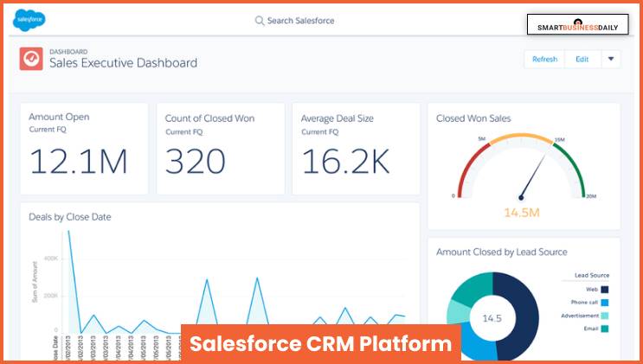Focus the Search Salesforce field

(294, 21)
